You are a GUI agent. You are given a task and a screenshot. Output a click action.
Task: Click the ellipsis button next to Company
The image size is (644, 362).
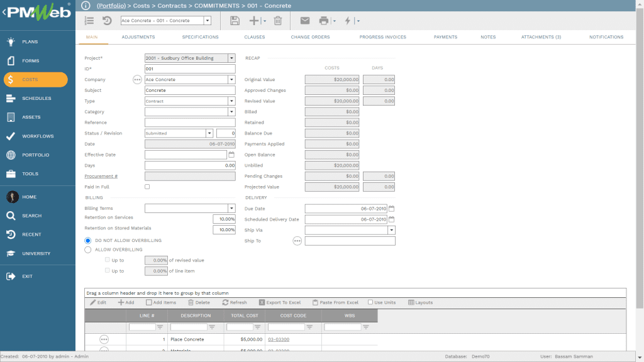point(137,80)
